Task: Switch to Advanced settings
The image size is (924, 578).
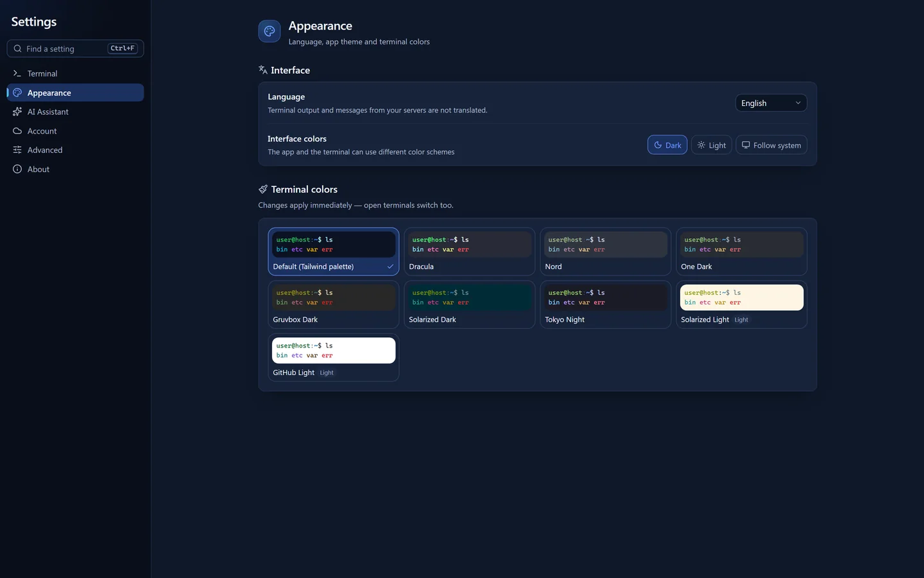Action: [75, 150]
